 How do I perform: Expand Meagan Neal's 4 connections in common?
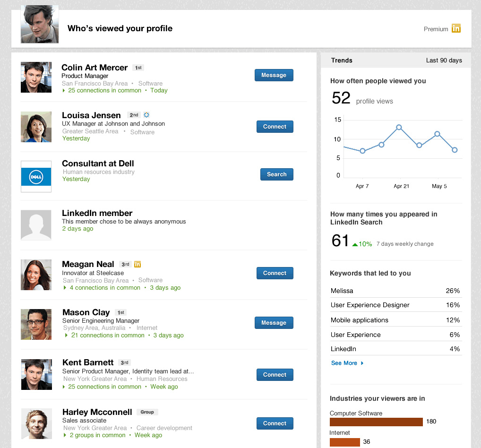pos(104,287)
